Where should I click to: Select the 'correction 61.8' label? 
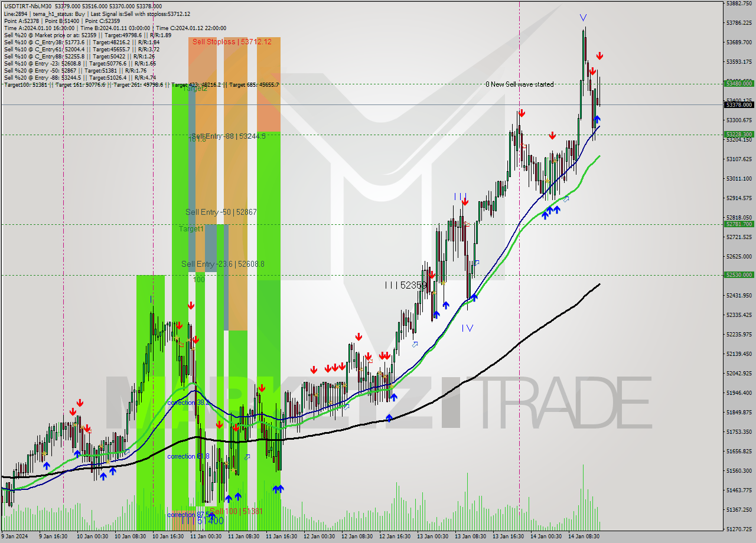pyautogui.click(x=189, y=456)
